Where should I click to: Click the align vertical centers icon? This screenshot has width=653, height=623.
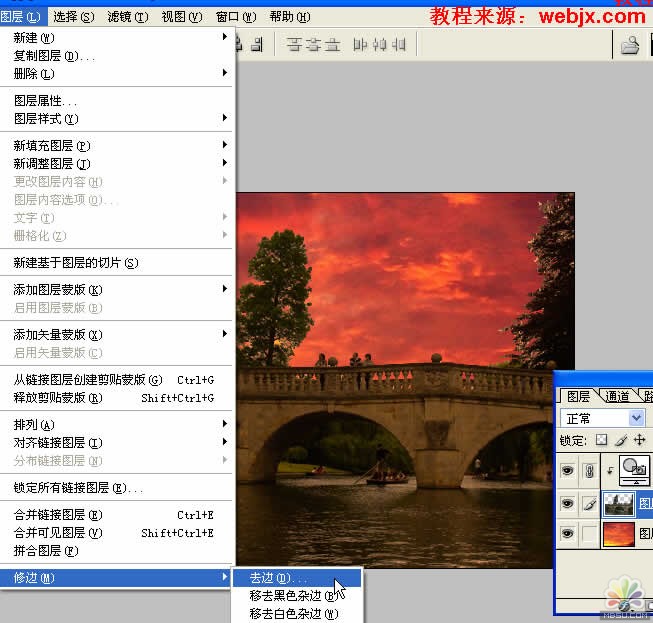tap(313, 45)
